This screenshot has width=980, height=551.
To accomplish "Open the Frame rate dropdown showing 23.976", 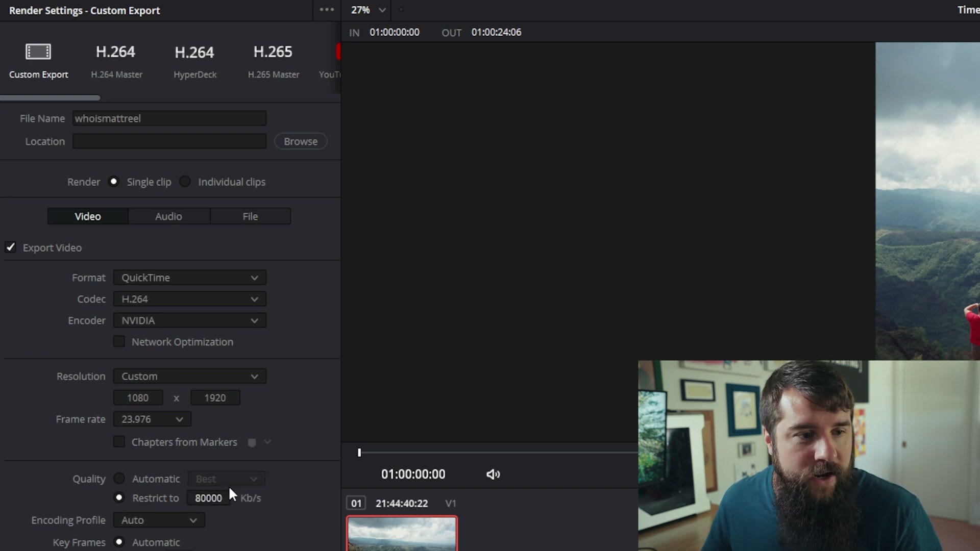I will [152, 419].
